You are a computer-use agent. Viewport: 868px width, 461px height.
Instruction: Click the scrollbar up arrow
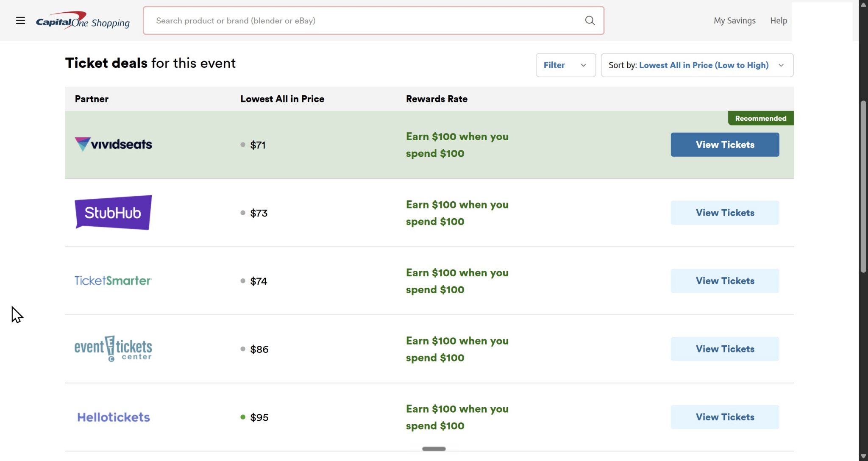863,5
